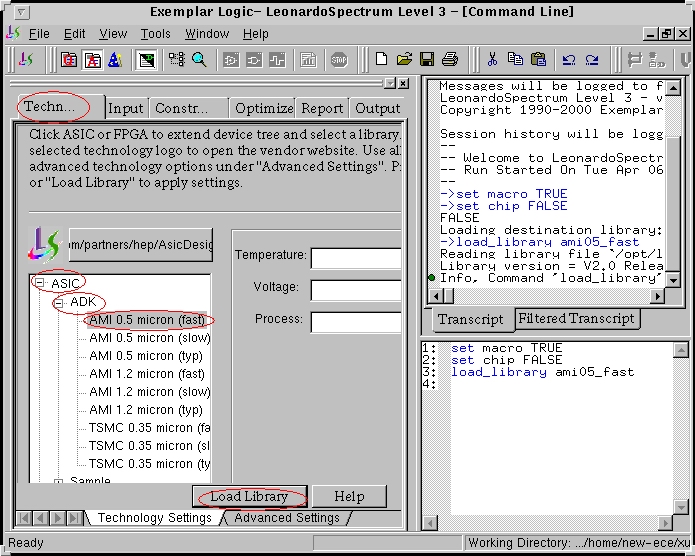Click transcript horizontal scrollbar right arrow

(x=659, y=296)
